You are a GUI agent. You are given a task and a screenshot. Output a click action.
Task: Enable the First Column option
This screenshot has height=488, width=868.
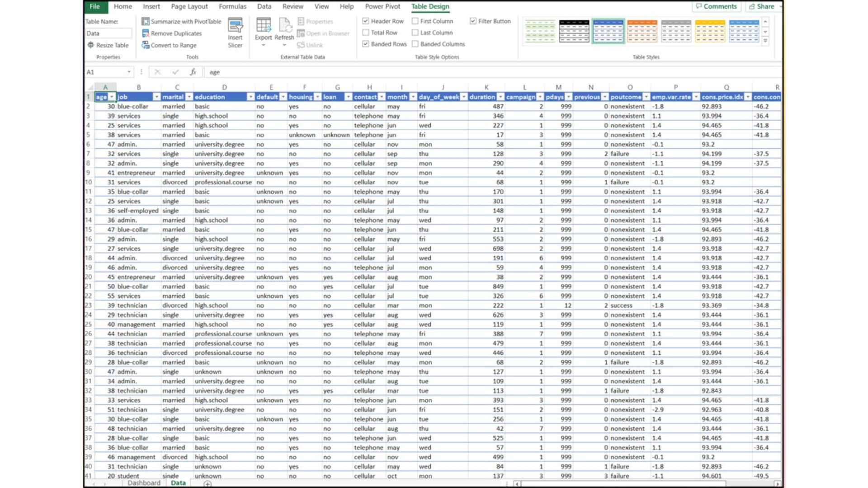(415, 21)
